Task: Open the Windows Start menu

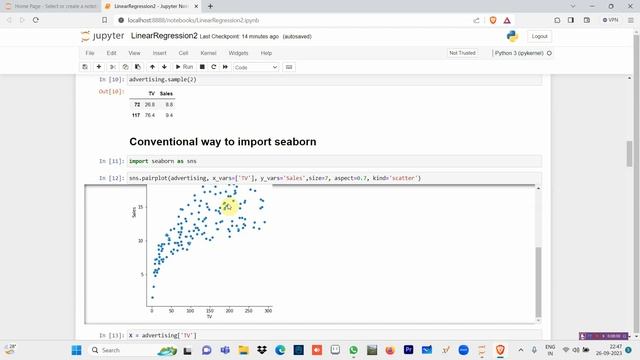Action: point(76,350)
